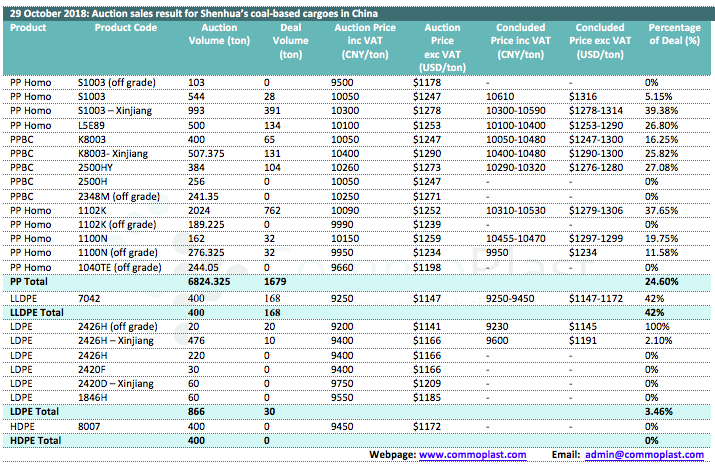Click the Deal Volume (ton) header
715x470 pixels.
tap(286, 42)
